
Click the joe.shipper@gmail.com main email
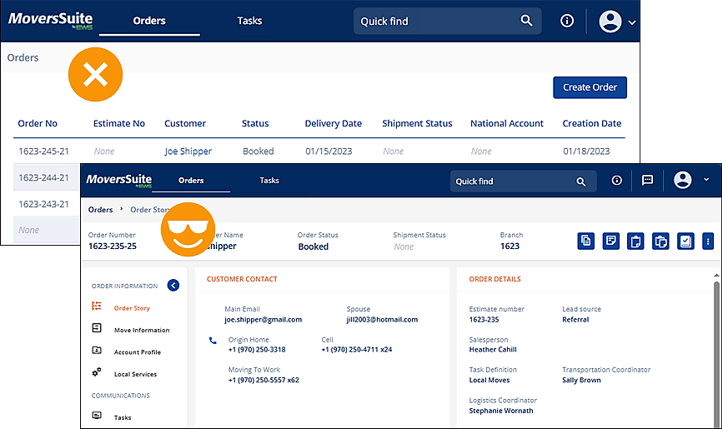point(263,319)
